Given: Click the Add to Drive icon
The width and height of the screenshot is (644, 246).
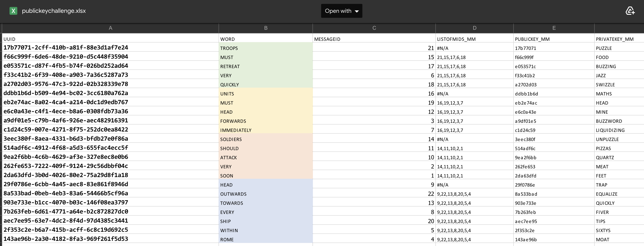Looking at the screenshot, I should (630, 11).
